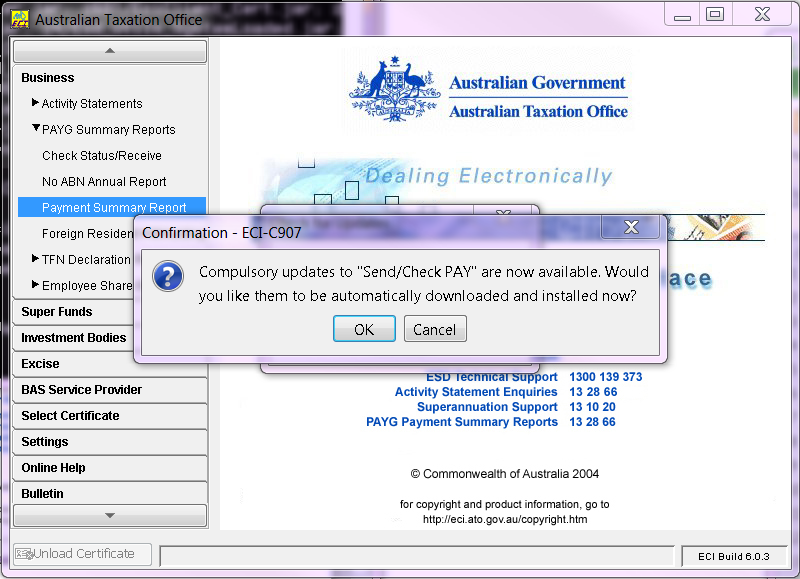Click the Unload Certificate button
Screen dimensions: 800x579
point(82,554)
